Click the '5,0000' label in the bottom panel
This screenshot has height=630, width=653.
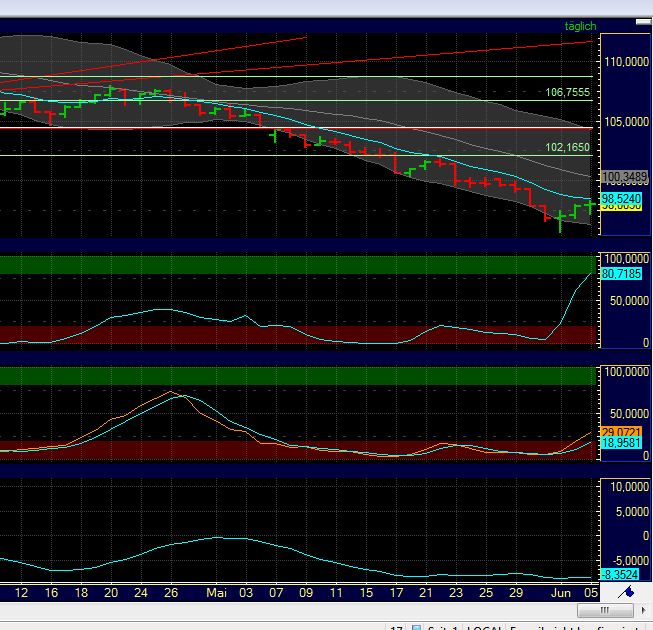click(x=632, y=511)
